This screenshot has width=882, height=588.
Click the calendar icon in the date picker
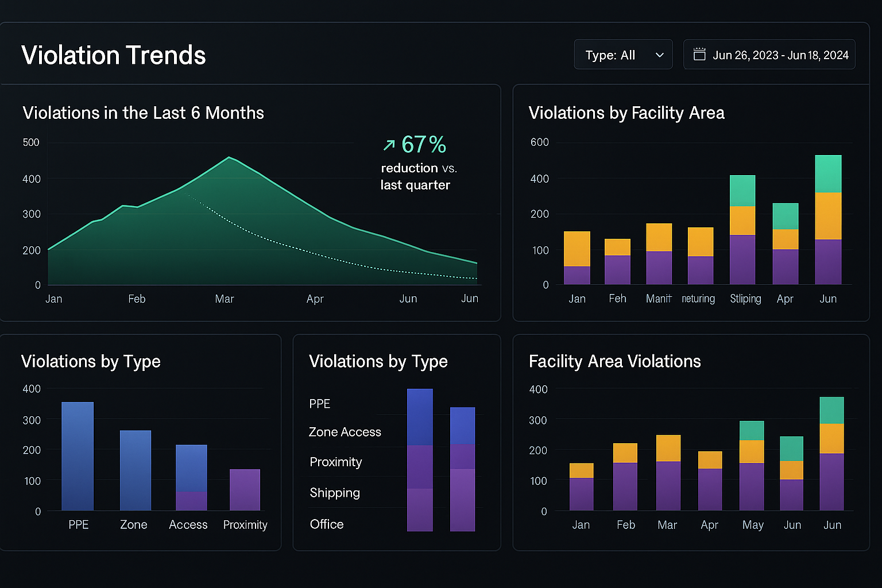click(x=700, y=53)
